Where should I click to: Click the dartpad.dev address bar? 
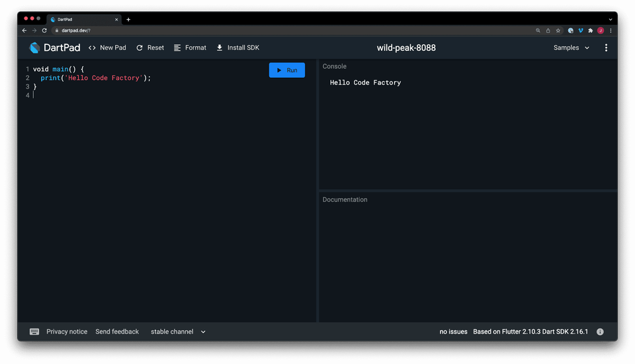tap(292, 30)
